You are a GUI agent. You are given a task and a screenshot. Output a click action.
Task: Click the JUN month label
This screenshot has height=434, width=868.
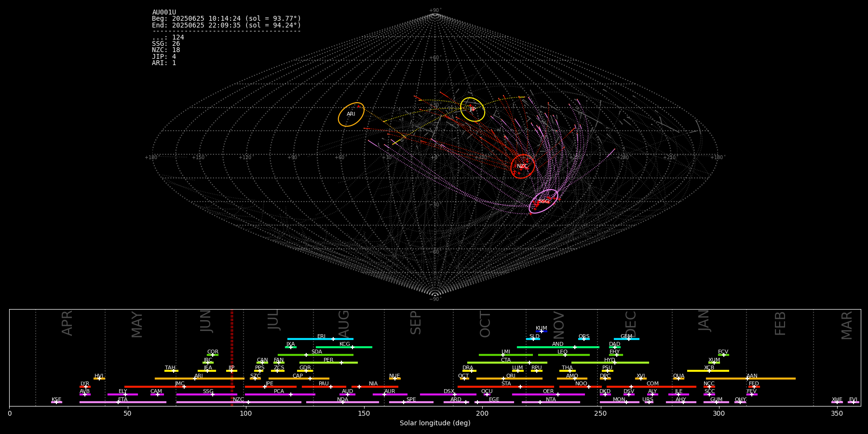pos(206,321)
